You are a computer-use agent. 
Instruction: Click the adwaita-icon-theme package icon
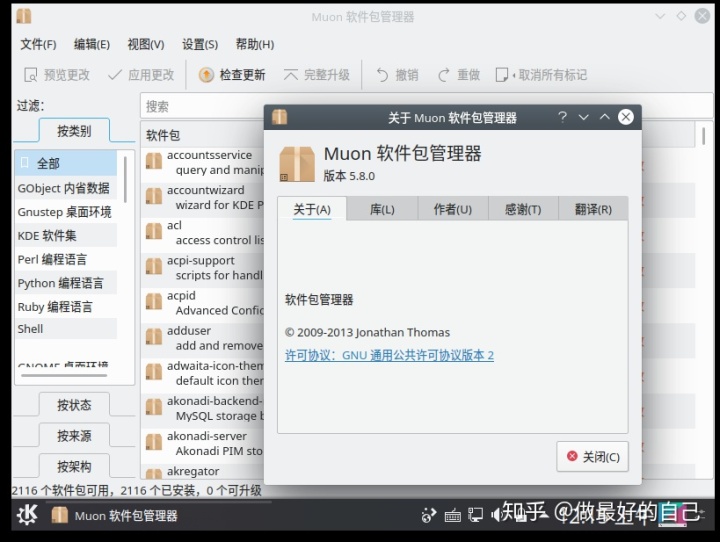[x=154, y=372]
